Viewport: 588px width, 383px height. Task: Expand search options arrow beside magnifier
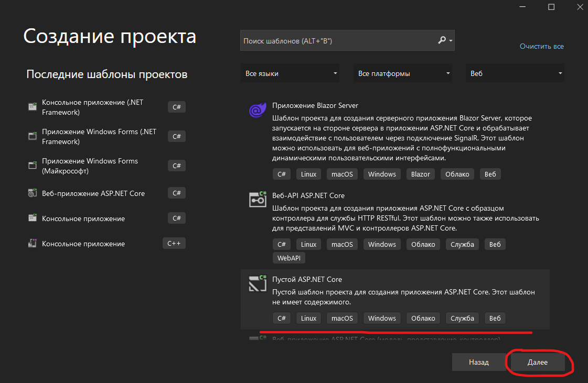coord(451,40)
